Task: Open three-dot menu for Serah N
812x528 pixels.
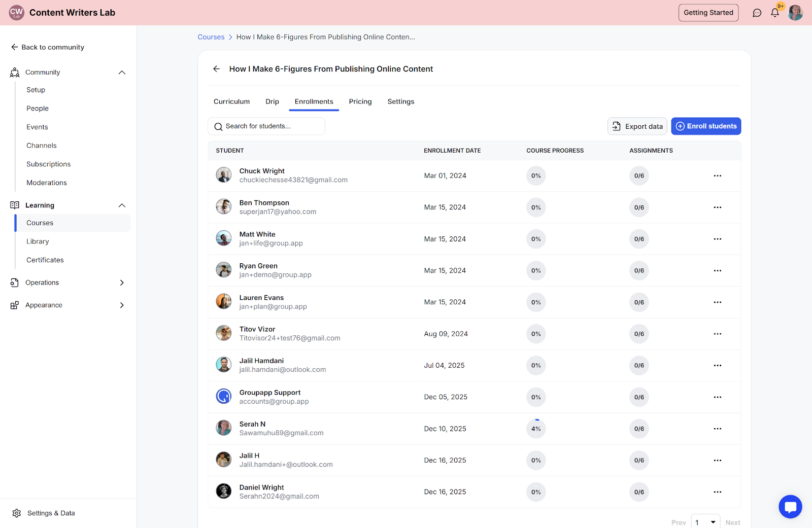Action: point(717,429)
